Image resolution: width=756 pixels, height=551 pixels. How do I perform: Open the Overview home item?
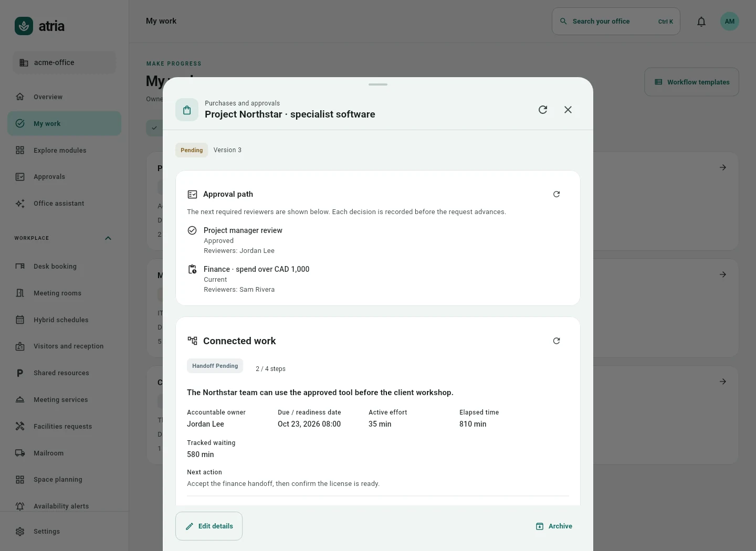coord(64,97)
